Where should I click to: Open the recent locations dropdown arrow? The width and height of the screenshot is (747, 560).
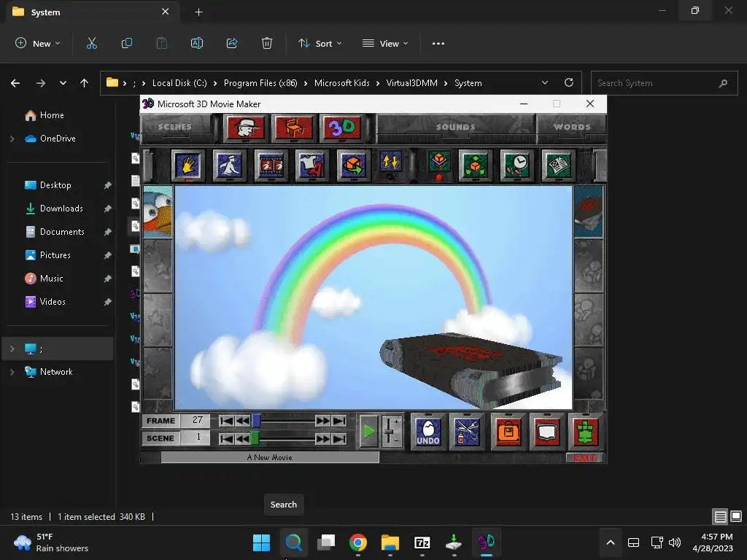[63, 83]
